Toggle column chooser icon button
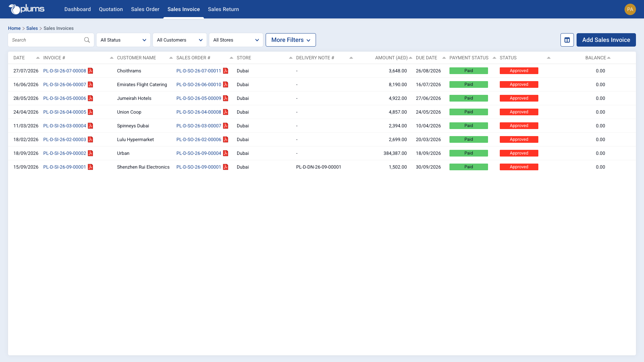Viewport: 644px width, 362px height. [567, 40]
